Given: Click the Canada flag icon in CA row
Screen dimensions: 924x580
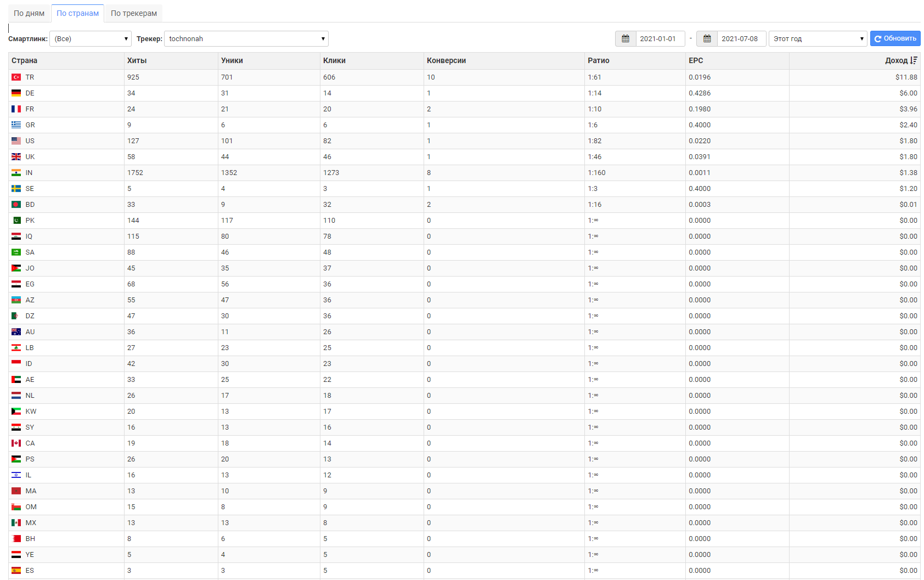Looking at the screenshot, I should 16,443.
